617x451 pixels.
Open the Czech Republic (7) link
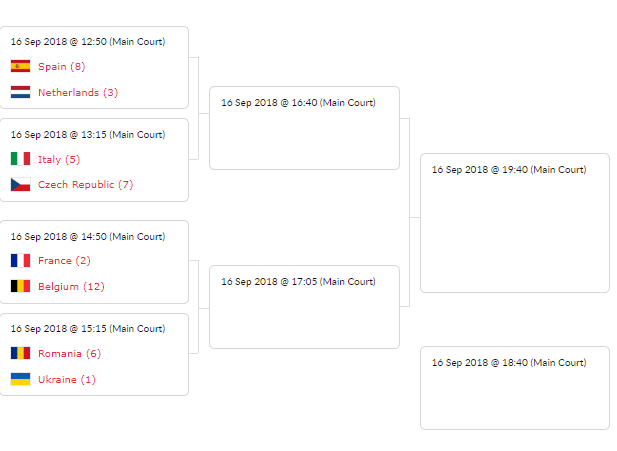[85, 185]
